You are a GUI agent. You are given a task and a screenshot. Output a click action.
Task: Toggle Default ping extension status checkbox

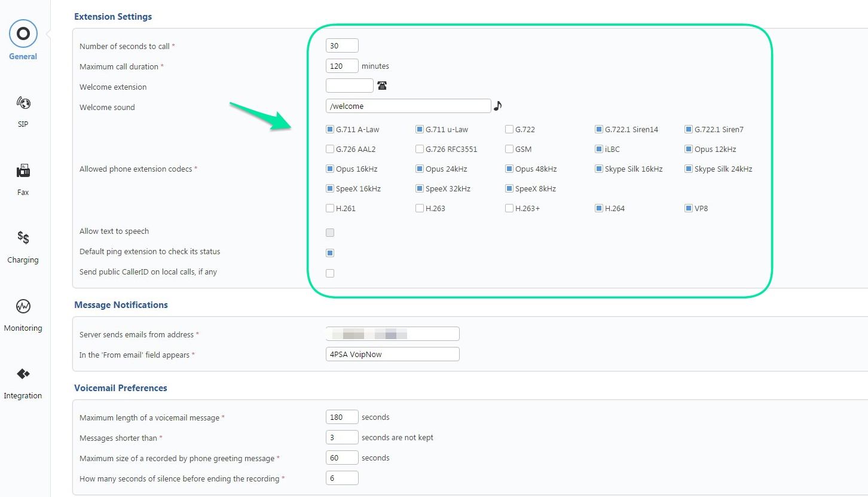[330, 253]
